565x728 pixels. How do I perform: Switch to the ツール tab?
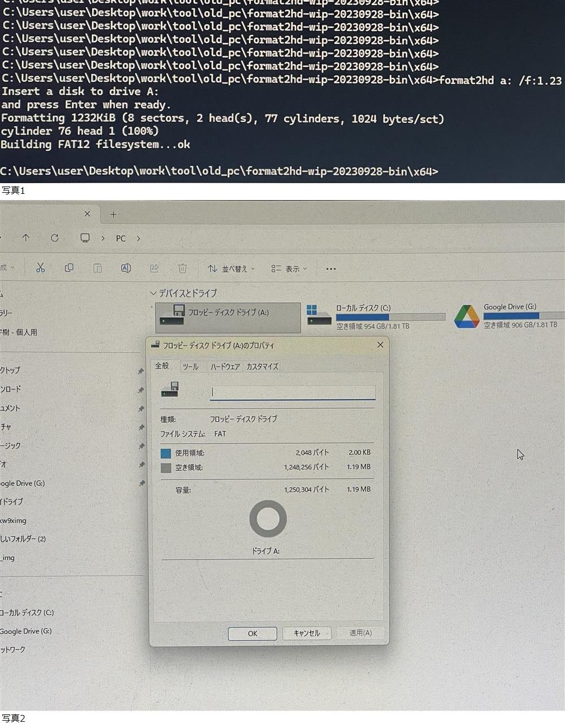click(190, 366)
